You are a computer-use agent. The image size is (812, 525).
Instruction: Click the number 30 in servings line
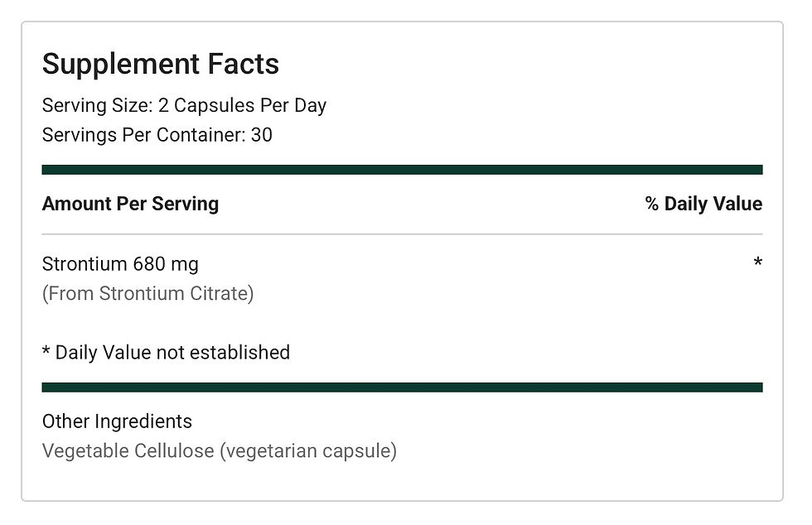262,135
